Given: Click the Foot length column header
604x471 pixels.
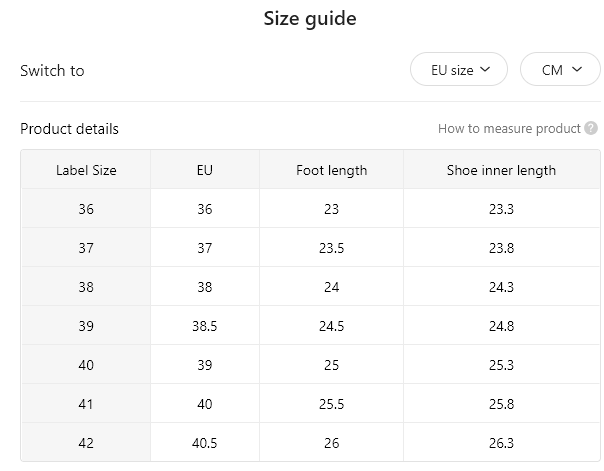Looking at the screenshot, I should (331, 170).
